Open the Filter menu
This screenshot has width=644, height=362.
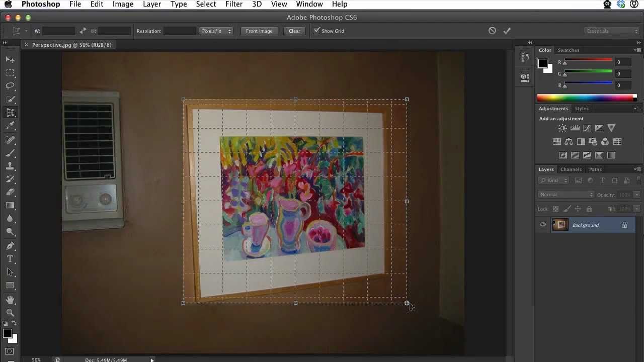[233, 4]
